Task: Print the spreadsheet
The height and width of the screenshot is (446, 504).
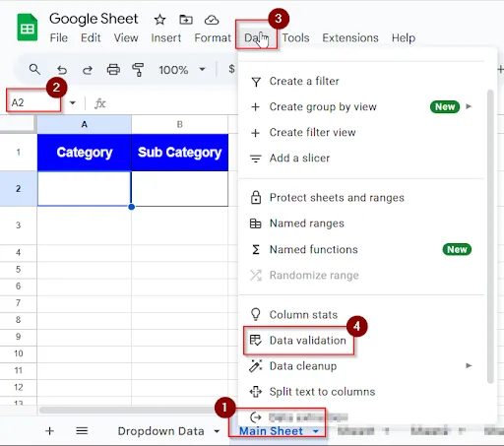Action: click(113, 70)
